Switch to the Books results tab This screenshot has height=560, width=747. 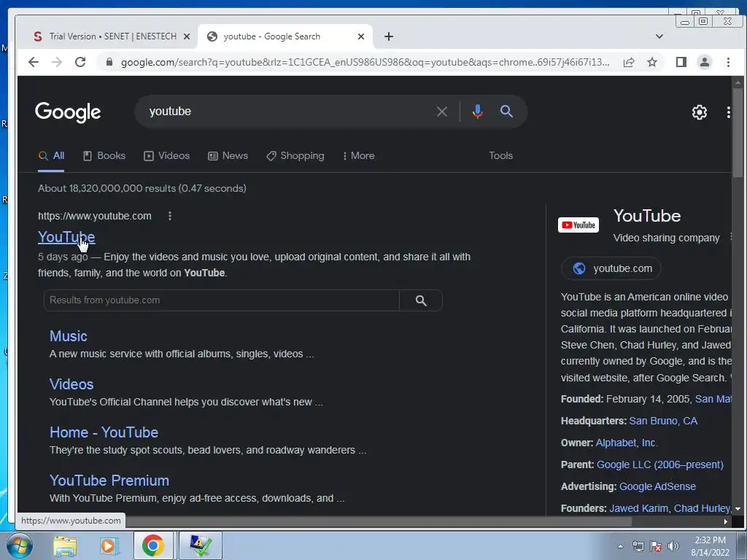[x=104, y=156]
